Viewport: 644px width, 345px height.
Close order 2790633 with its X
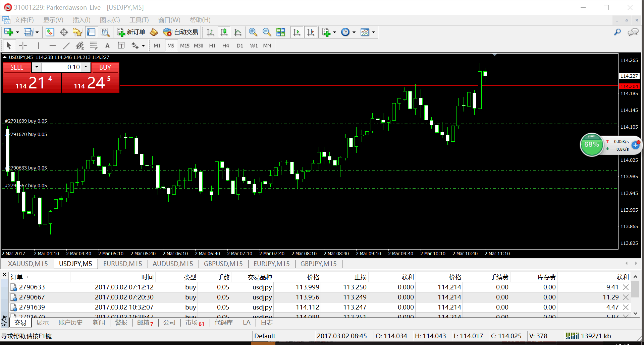pos(626,287)
